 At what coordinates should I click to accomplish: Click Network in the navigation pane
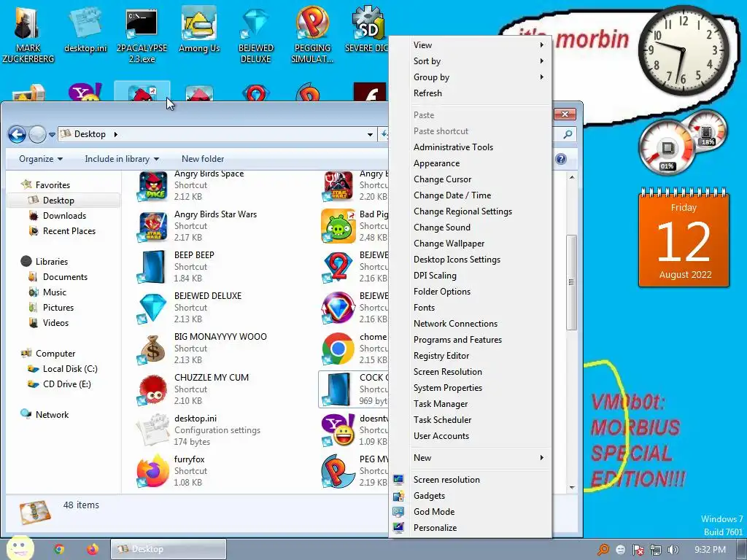(52, 415)
